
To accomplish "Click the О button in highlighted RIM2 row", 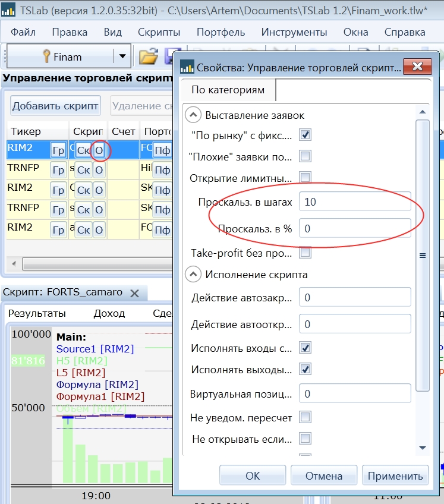I will (x=99, y=150).
